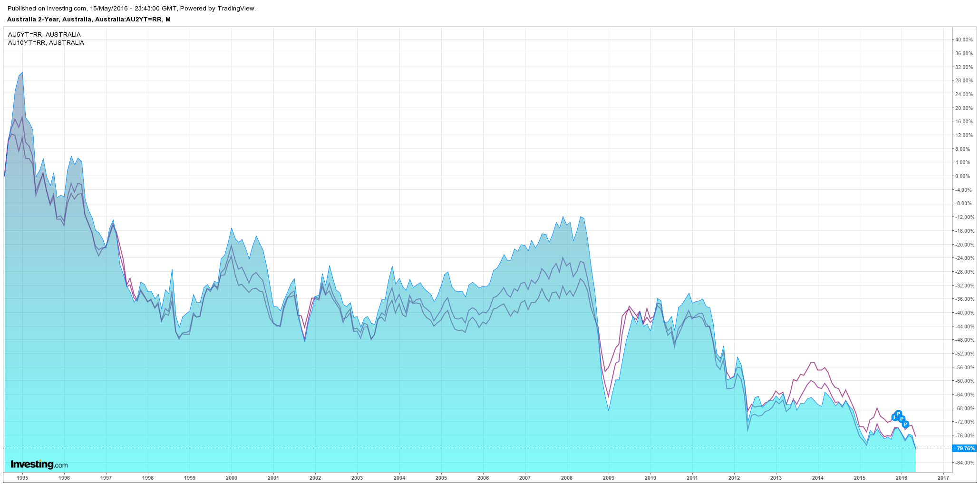
Task: Select the AU5YT=RR, AUSTRALIA legend entry
Action: 44,35
